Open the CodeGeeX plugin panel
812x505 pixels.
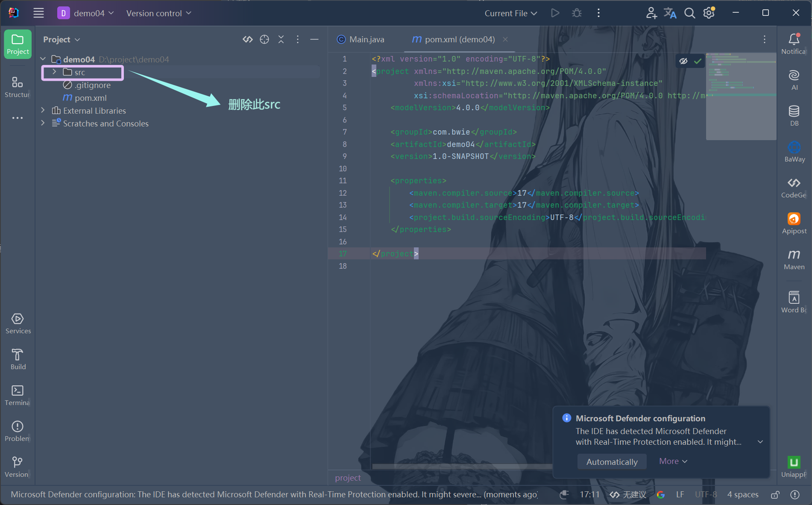[794, 188]
